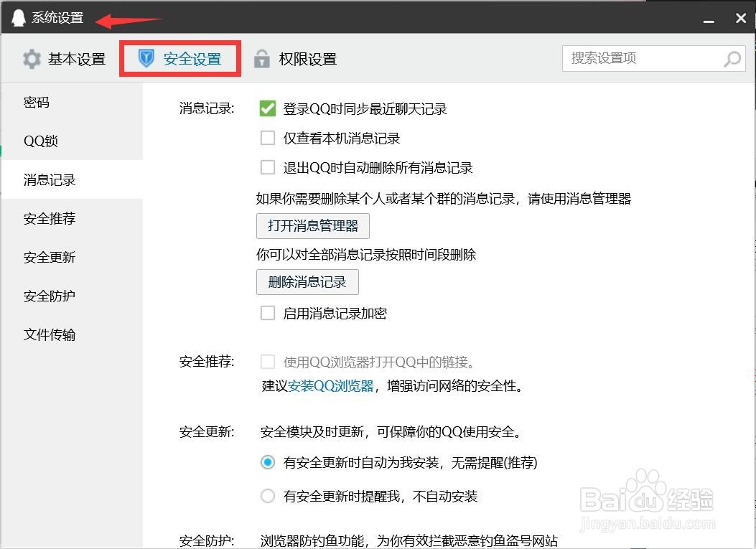Click the gear icon beside 基本设置

[x=32, y=59]
